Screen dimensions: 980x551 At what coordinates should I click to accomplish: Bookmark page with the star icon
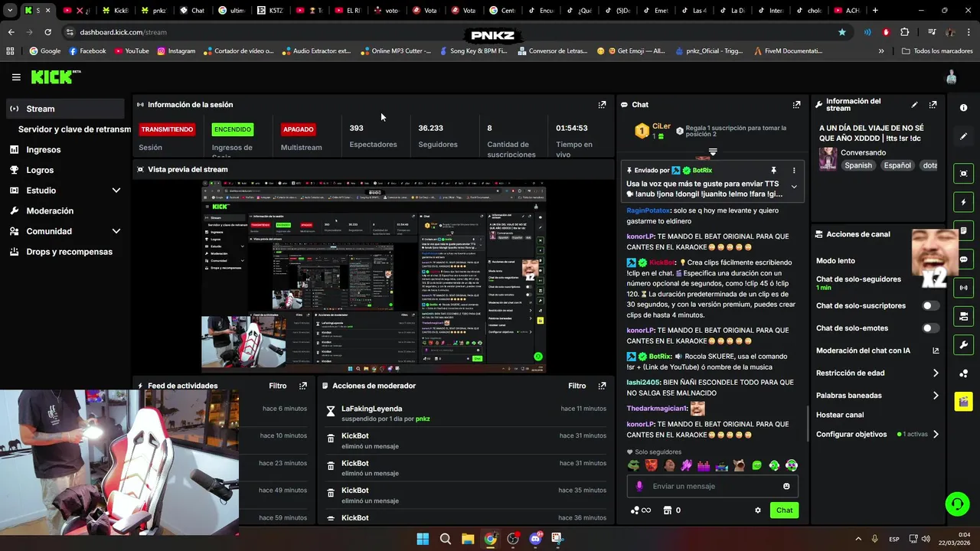coord(842,32)
